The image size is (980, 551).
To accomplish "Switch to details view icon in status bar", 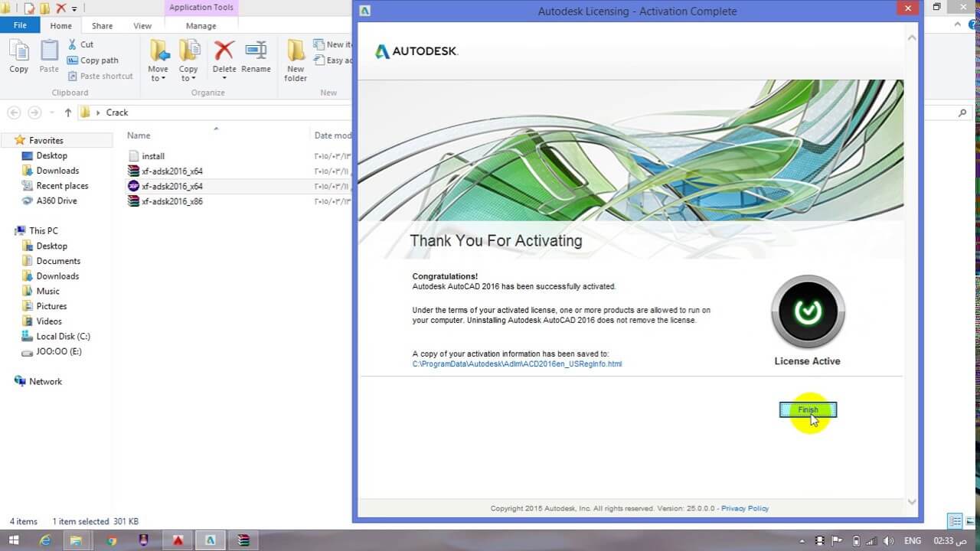I will [x=955, y=521].
